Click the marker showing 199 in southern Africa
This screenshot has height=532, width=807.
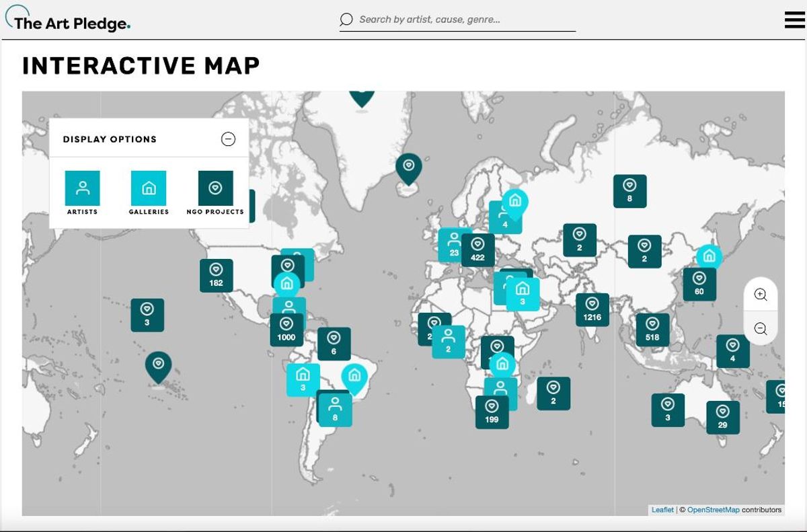[x=492, y=412]
